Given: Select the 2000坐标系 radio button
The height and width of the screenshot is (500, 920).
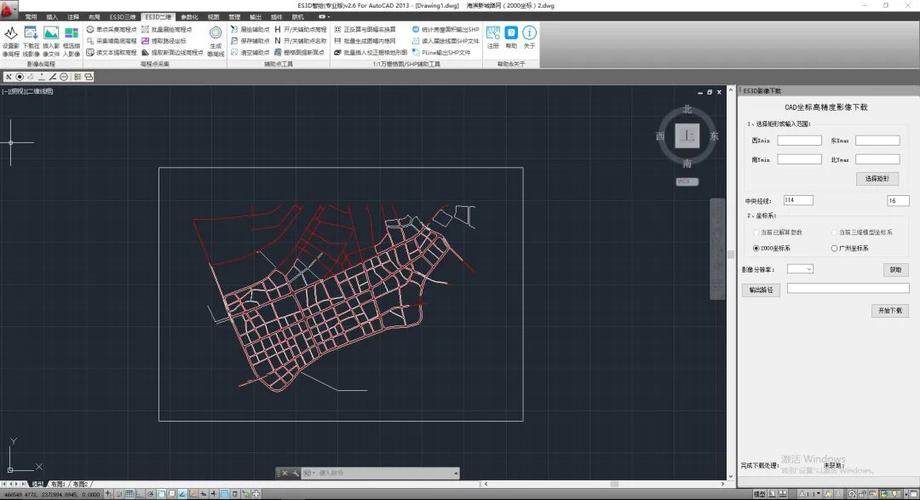Looking at the screenshot, I should click(756, 248).
